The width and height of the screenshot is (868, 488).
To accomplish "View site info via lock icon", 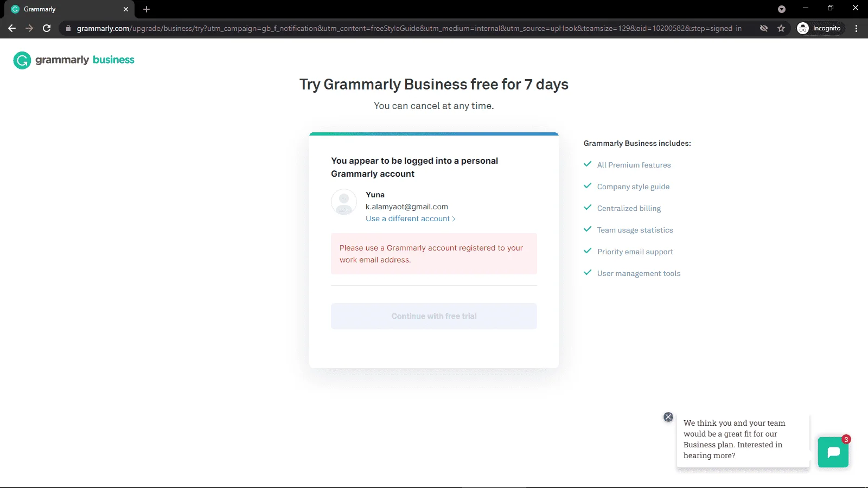I will [x=68, y=28].
